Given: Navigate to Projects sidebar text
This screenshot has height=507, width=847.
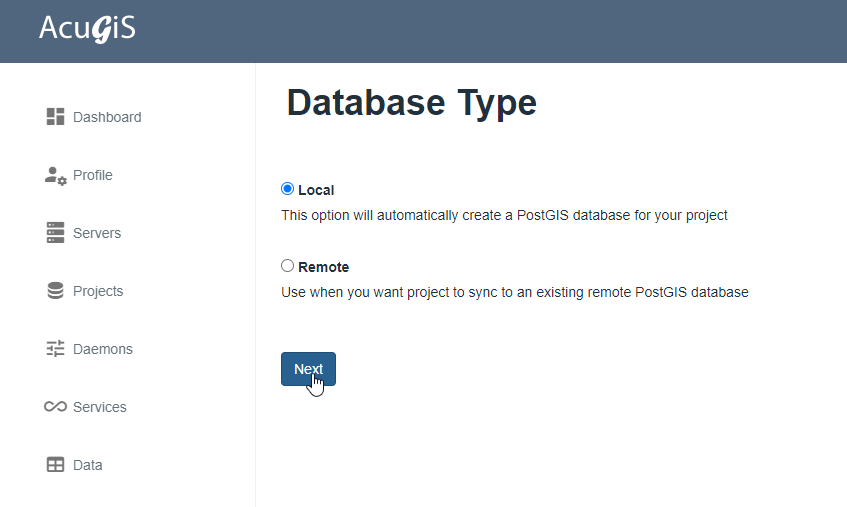Looking at the screenshot, I should [98, 291].
